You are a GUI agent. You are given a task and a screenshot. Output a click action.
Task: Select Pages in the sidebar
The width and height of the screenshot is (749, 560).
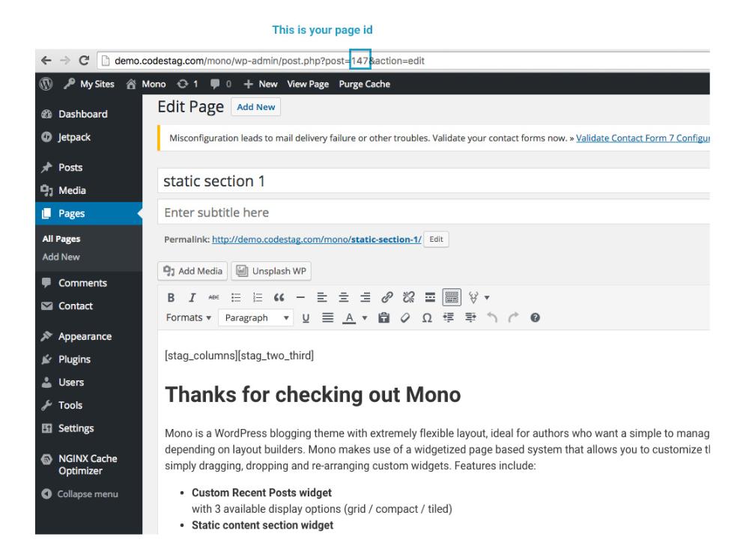[x=89, y=213]
